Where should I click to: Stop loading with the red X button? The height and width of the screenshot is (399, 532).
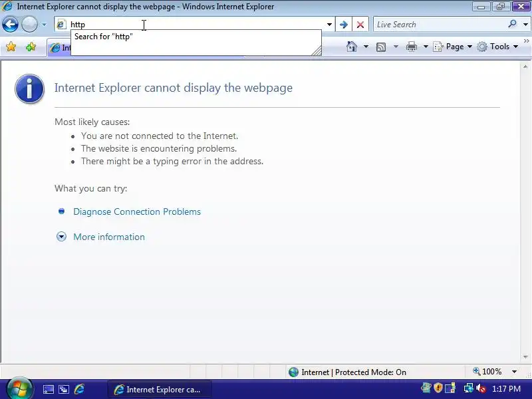(360, 25)
